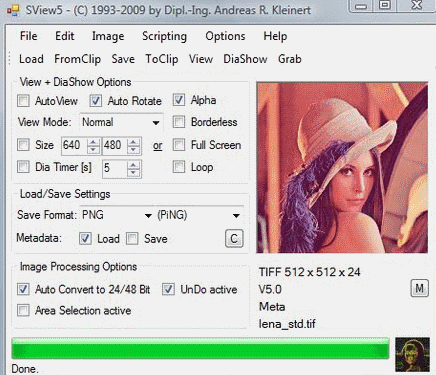Click the Lena image preview

[x=342, y=168]
